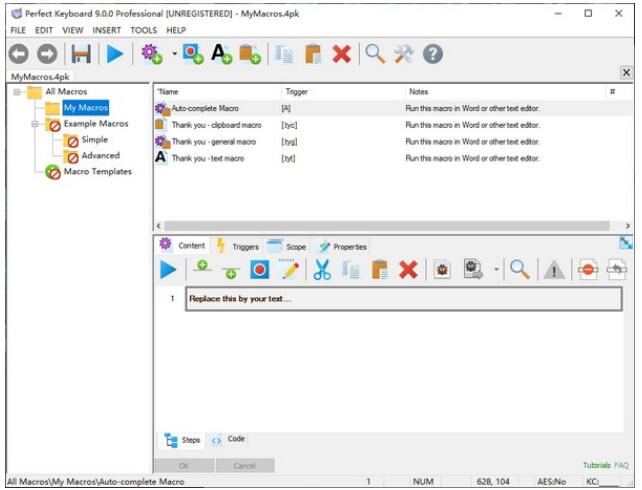Add new clipboard macro icon
Screen dimensions: 642x490
(250, 54)
